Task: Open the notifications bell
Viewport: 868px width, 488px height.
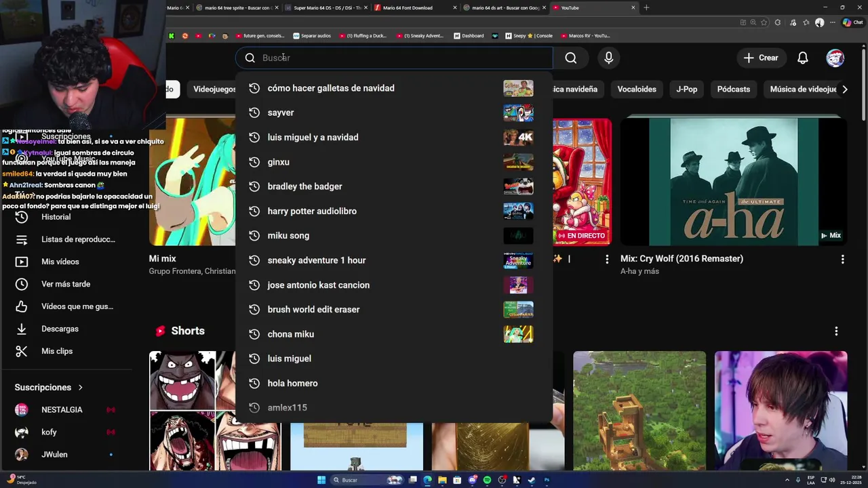Action: [803, 58]
